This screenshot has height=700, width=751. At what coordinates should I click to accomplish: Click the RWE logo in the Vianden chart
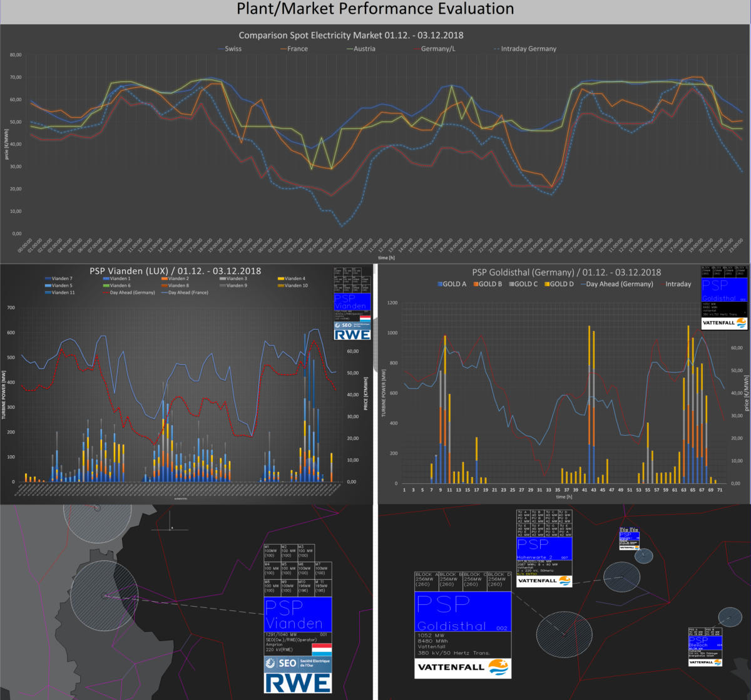(x=352, y=334)
